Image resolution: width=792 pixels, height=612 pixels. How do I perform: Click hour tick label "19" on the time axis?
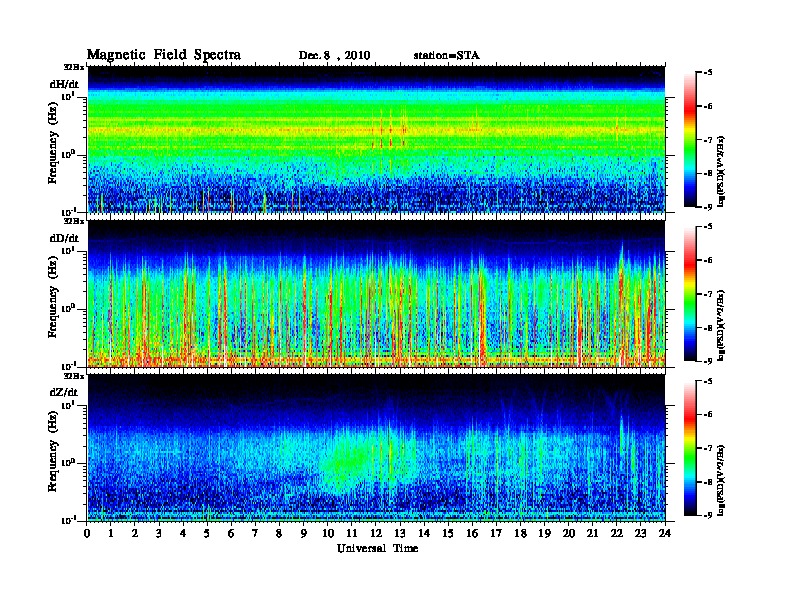tap(544, 534)
